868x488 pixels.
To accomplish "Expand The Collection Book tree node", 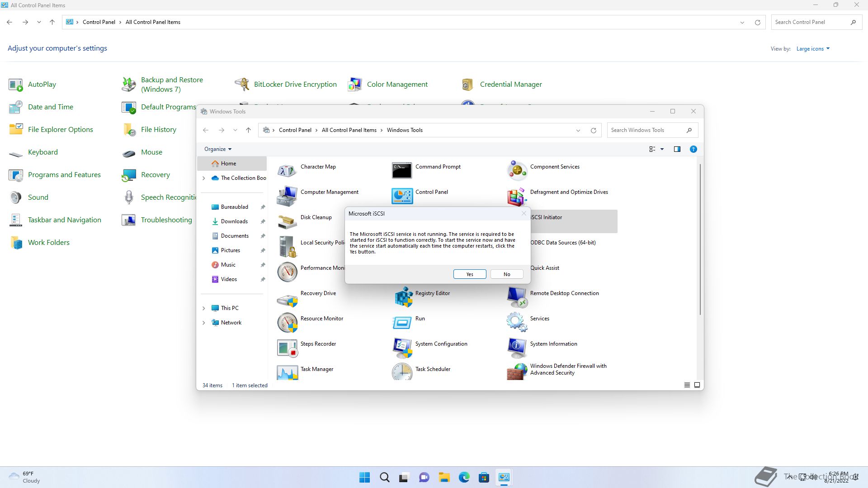I will 203,178.
